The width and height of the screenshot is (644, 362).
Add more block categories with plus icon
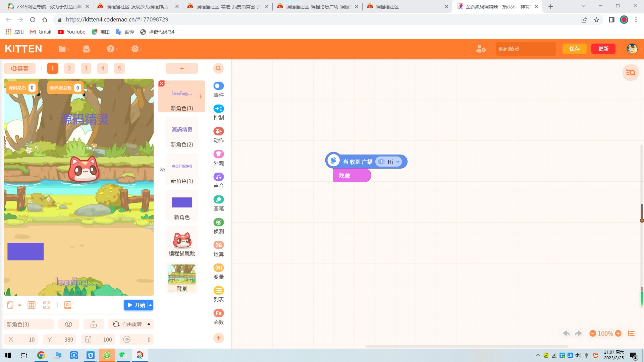click(x=218, y=338)
